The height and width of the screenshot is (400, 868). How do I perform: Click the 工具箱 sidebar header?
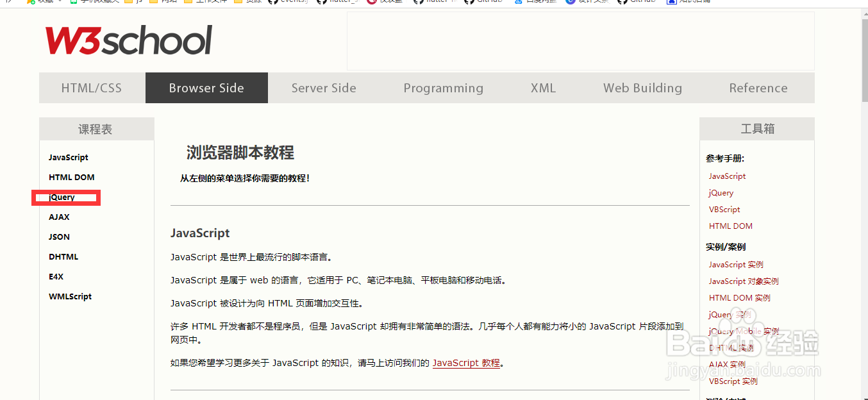click(757, 129)
